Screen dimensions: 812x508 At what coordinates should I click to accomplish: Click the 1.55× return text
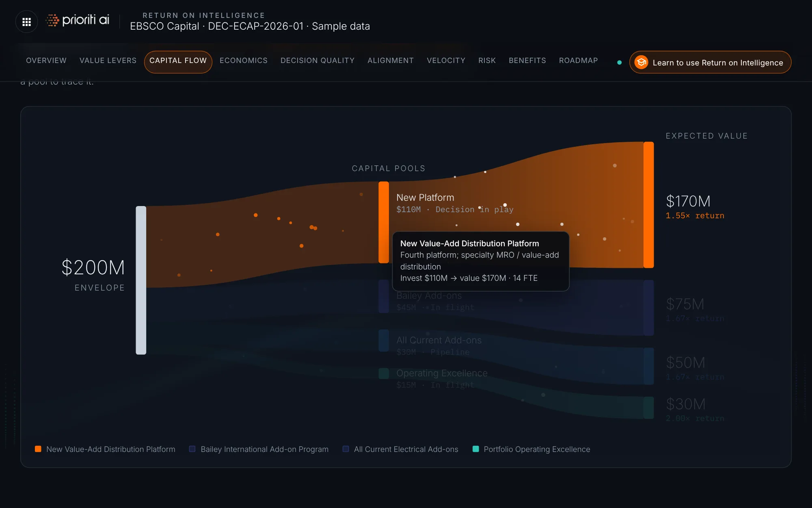click(x=695, y=216)
